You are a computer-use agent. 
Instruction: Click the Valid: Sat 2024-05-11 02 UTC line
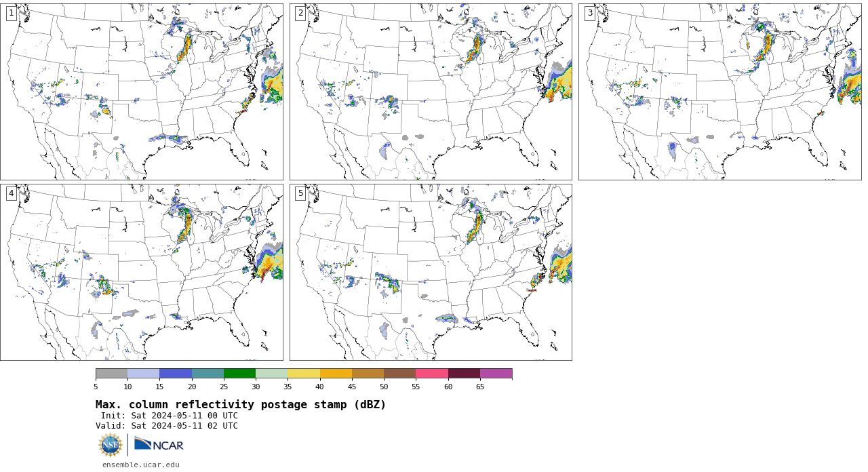click(x=167, y=426)
